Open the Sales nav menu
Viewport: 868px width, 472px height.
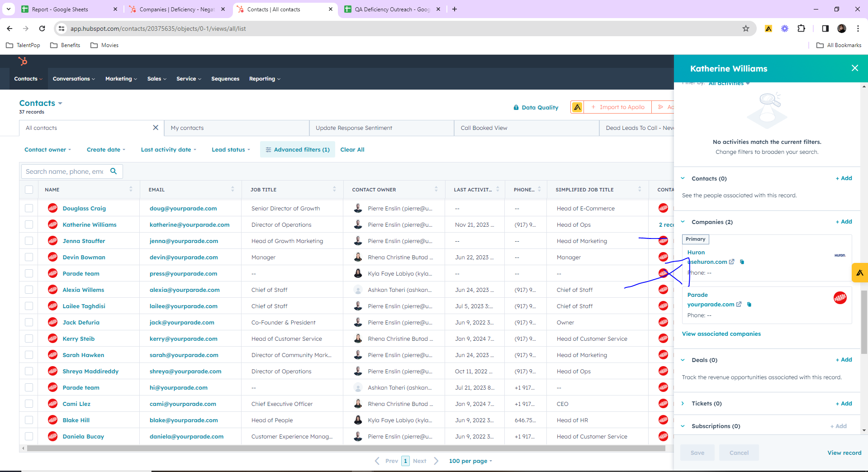[x=157, y=79]
